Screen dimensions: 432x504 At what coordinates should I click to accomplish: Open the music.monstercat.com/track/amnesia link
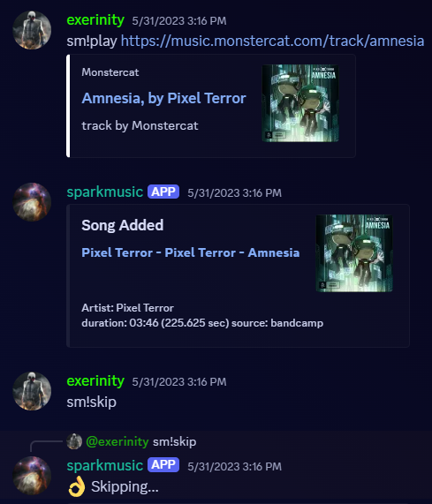point(272,41)
